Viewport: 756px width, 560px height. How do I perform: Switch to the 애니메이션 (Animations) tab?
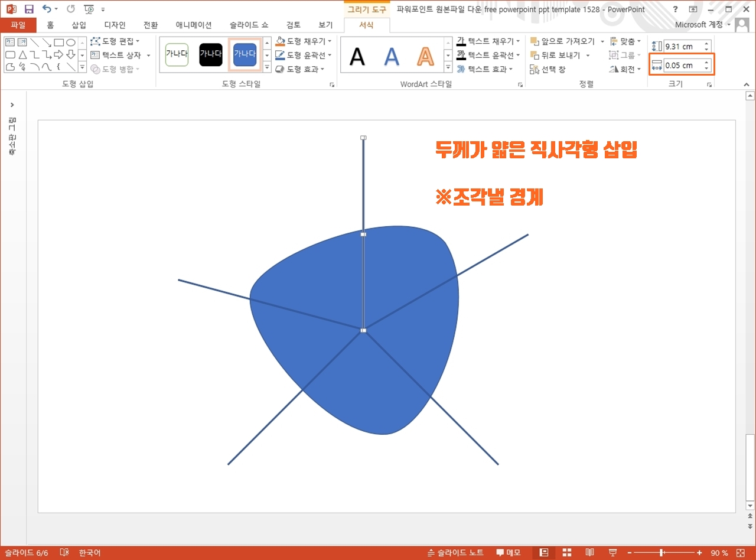(195, 25)
